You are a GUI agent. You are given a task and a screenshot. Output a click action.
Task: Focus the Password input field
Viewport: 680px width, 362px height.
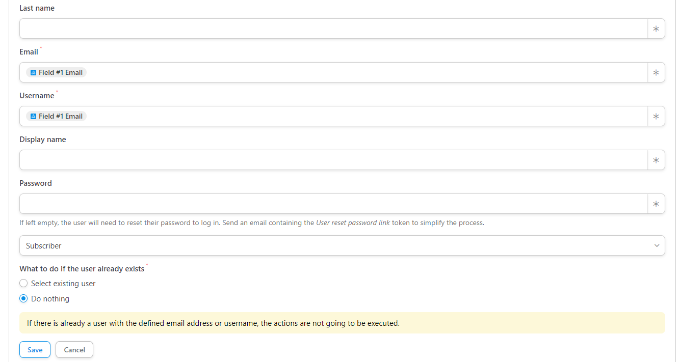click(333, 204)
